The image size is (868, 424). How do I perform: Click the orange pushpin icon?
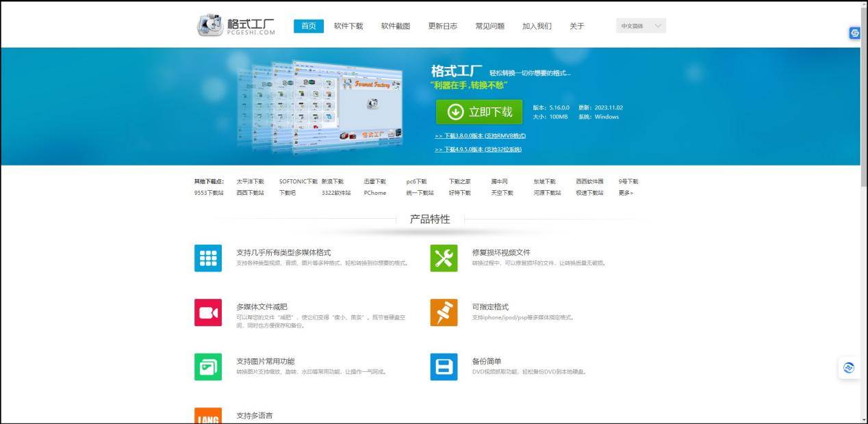tap(444, 313)
